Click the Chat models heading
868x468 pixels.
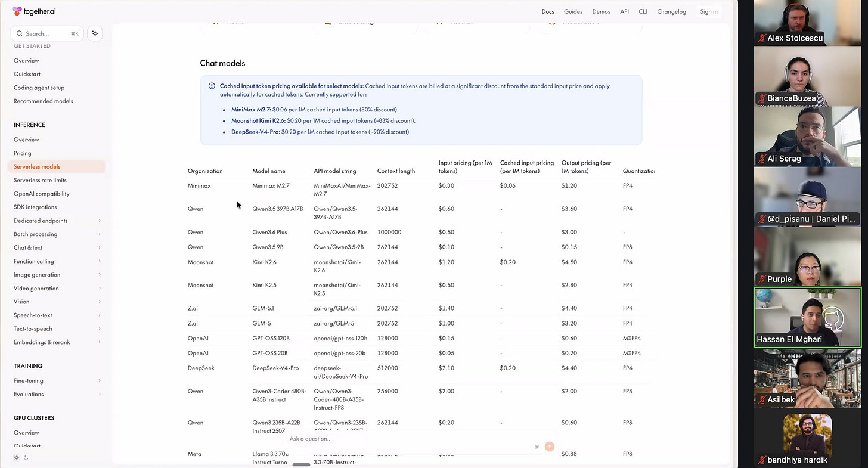coord(222,63)
